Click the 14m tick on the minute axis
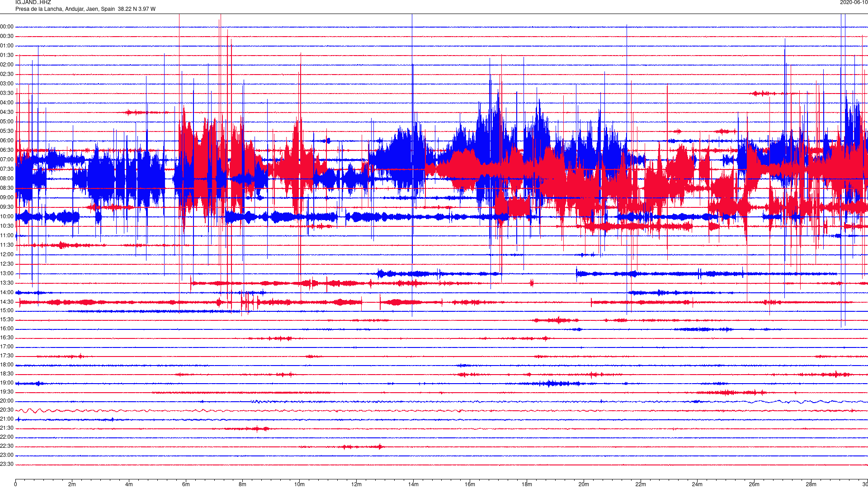The width and height of the screenshot is (868, 488). point(413,484)
